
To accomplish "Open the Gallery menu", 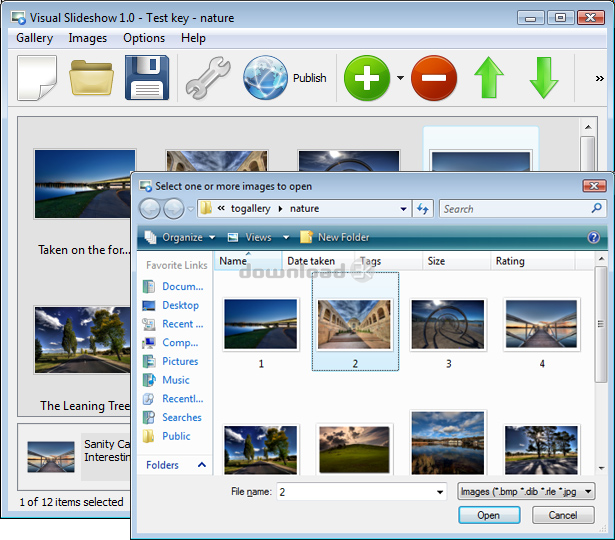I will coord(35,38).
